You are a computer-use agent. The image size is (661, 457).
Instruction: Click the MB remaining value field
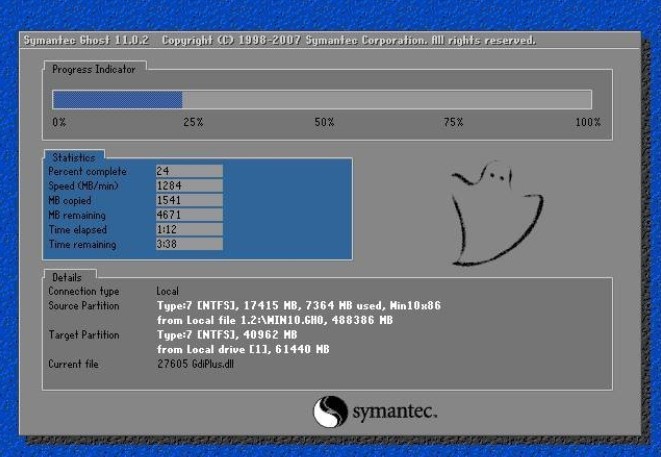click(188, 215)
